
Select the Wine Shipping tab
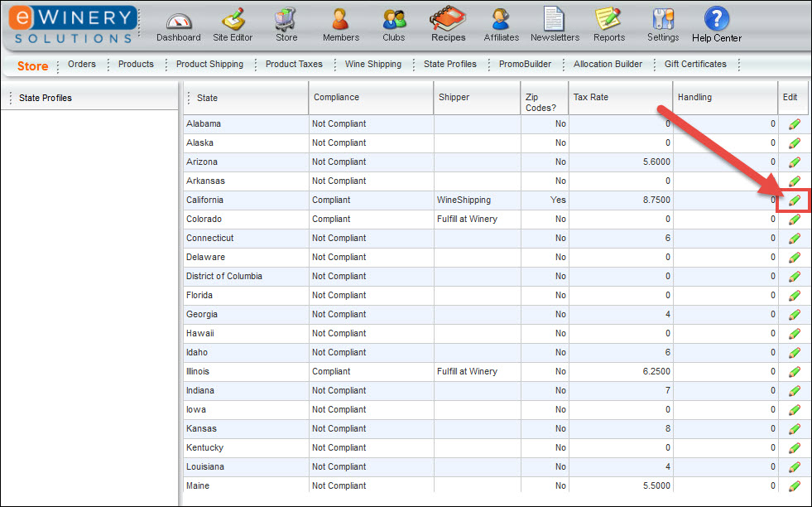(373, 64)
